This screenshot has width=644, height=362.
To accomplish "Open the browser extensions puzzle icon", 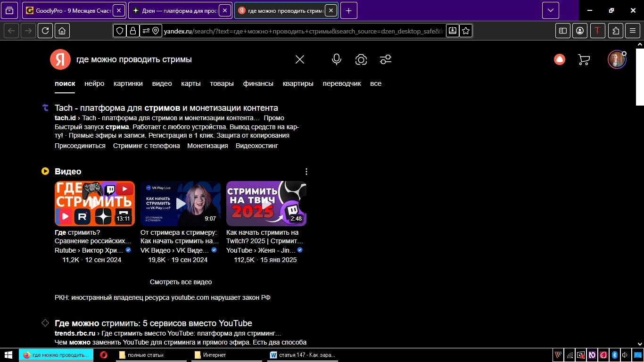I will 616,31.
